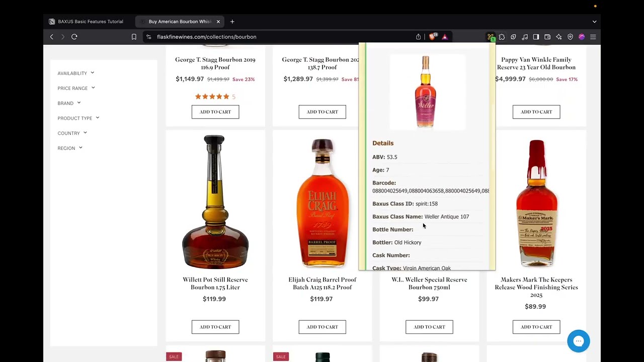Click the share icon in the address bar

pos(418,37)
